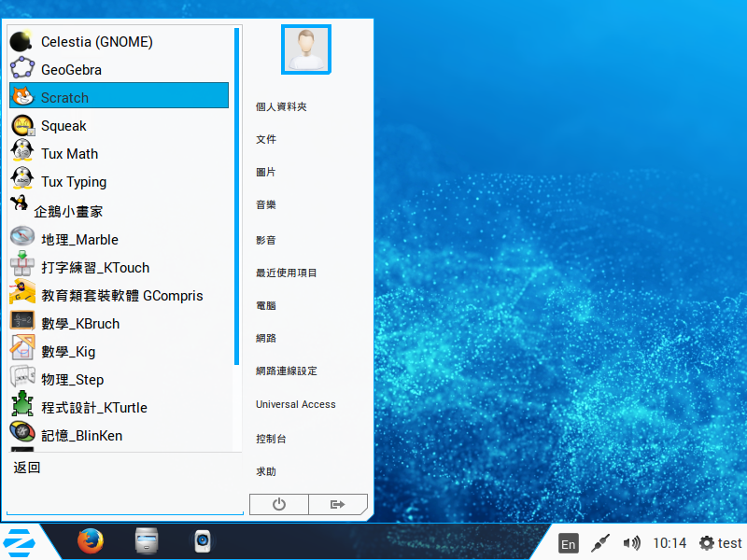The height and width of the screenshot is (560, 747).
Task: Click the 記憶_BlinKen icon
Action: point(22,432)
